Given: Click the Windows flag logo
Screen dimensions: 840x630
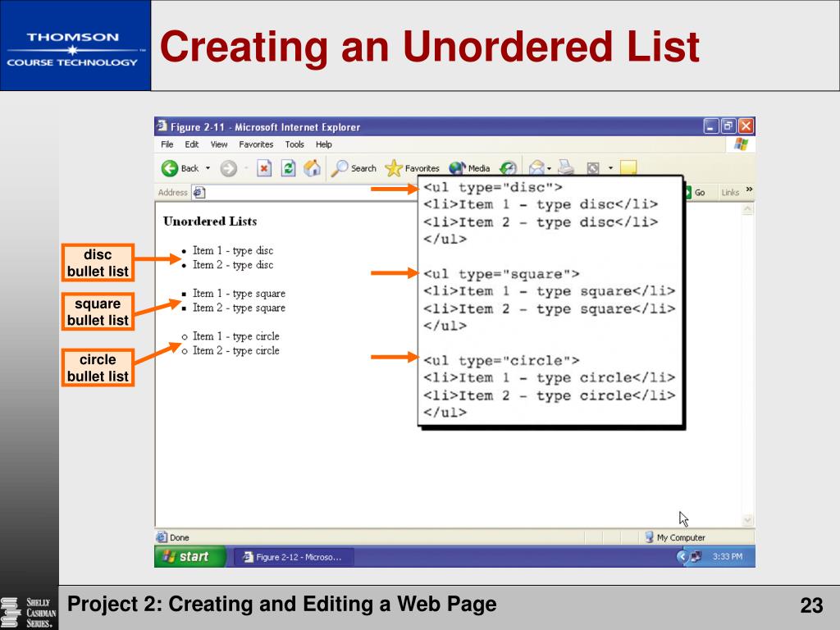Looking at the screenshot, I should pos(742,144).
